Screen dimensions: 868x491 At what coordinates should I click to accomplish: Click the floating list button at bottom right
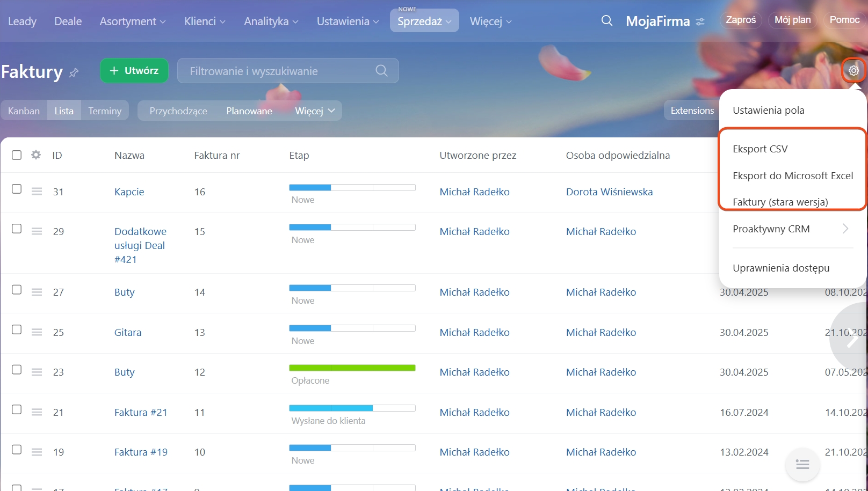click(802, 464)
